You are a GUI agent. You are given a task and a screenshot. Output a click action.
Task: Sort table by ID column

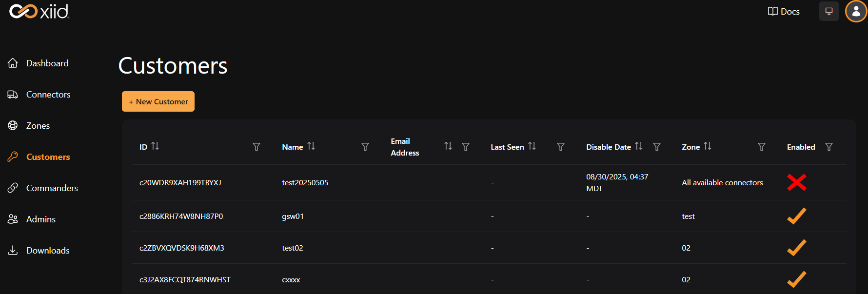click(x=155, y=146)
